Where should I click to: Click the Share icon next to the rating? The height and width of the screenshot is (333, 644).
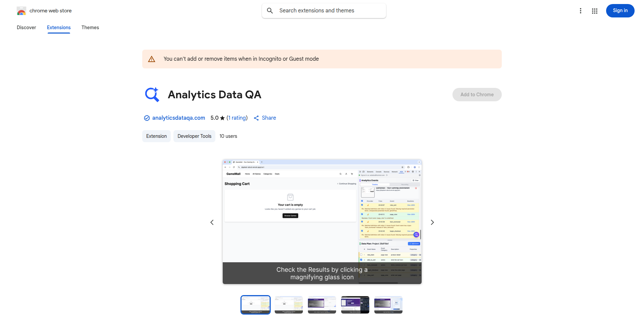(257, 118)
